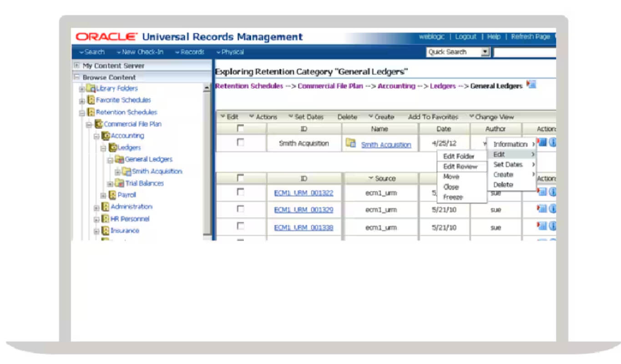The image size is (621, 364).
Task: Tick the checkbox for ECM1_URM_001322
Action: tap(241, 192)
